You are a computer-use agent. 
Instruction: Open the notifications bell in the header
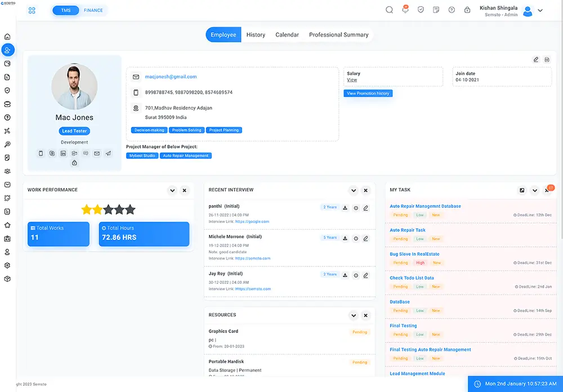pos(405,10)
